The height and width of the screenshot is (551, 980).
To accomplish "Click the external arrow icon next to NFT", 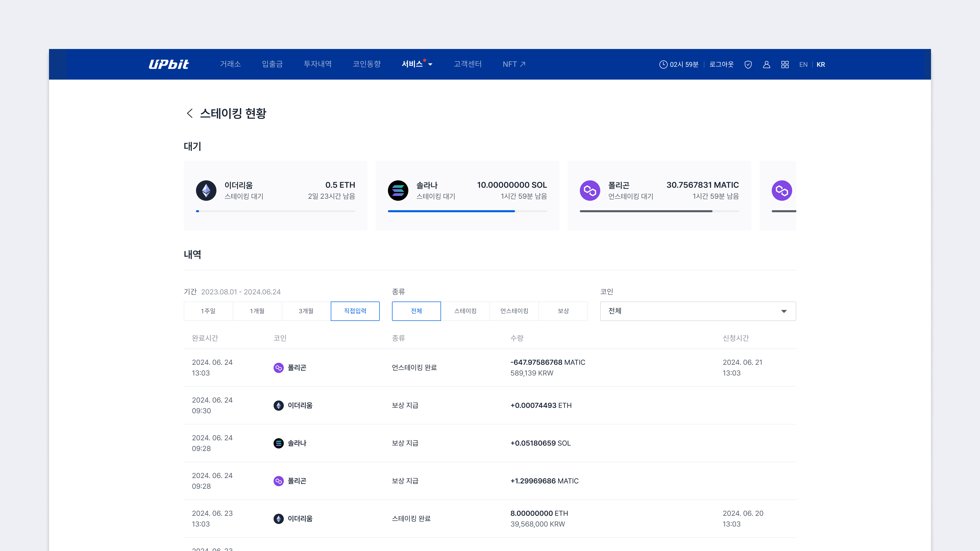I will coord(523,64).
